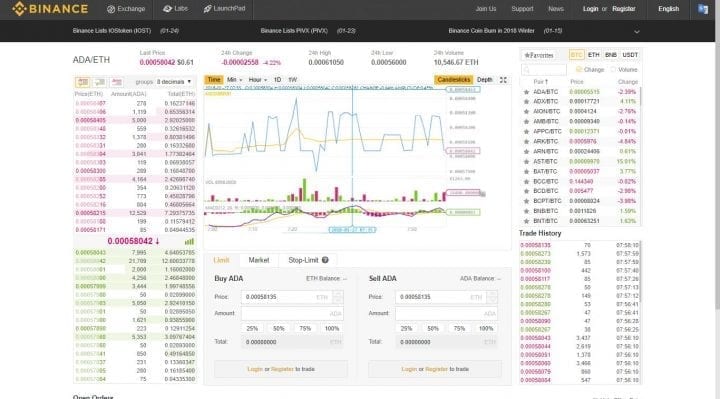Set buy amount to 75%
720x399 pixels.
[305, 329]
